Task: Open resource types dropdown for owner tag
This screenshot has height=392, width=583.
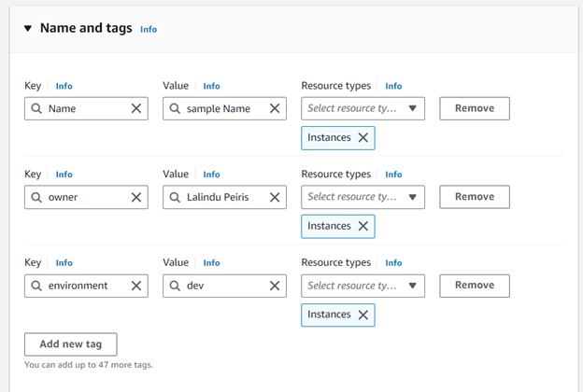Action: (363, 197)
